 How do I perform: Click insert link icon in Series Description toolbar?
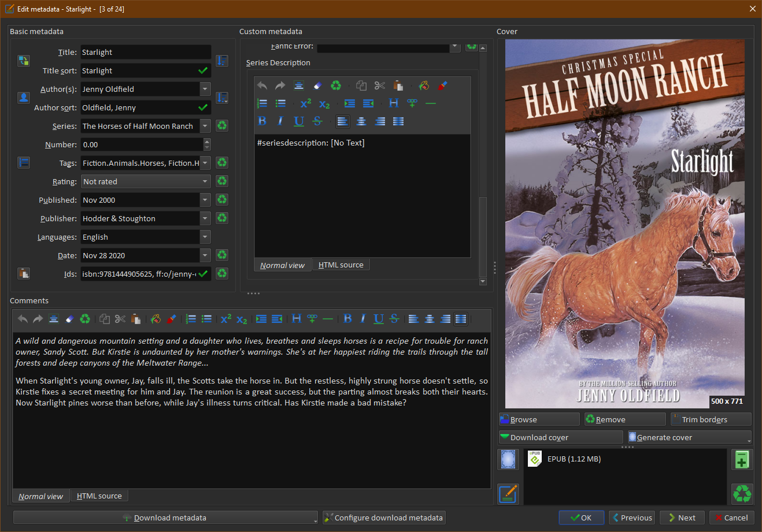412,103
